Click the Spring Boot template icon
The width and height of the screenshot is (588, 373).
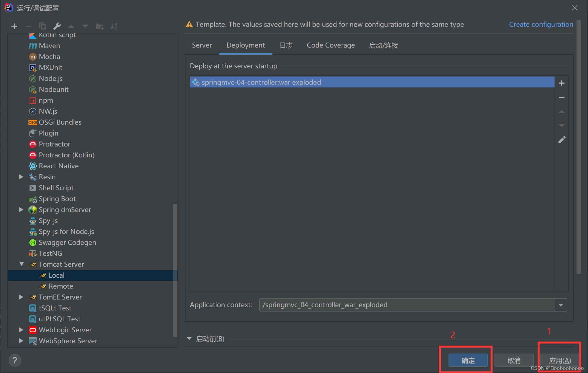pyautogui.click(x=33, y=199)
